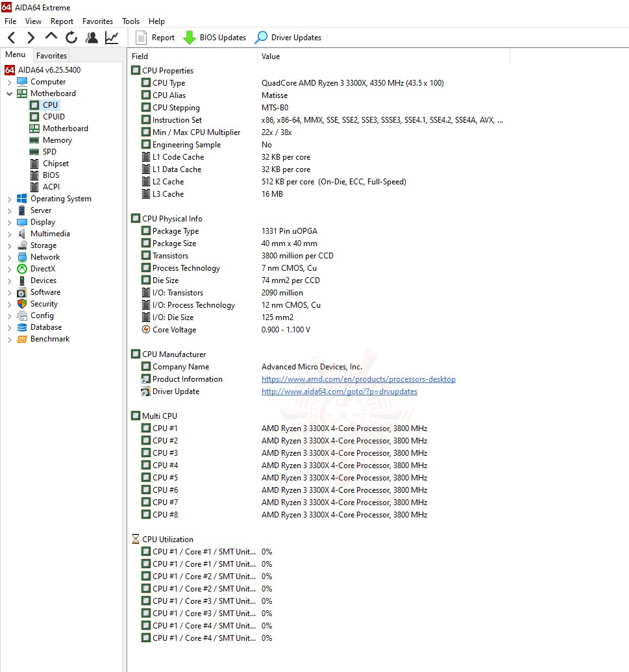Image resolution: width=629 pixels, height=672 pixels.
Task: Select the DirectX Xbox icon in the tree
Action: [x=22, y=269]
